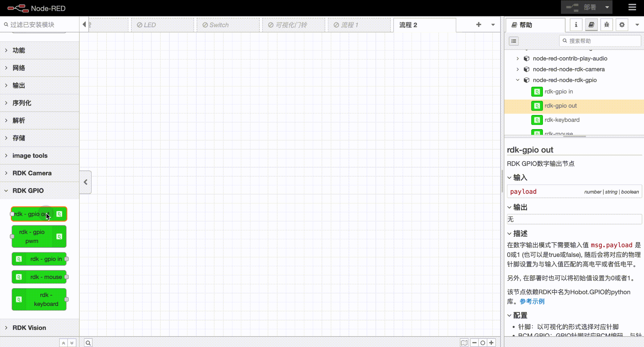Toggle the navigator map view
The width and height of the screenshot is (644, 347).
[464, 343]
